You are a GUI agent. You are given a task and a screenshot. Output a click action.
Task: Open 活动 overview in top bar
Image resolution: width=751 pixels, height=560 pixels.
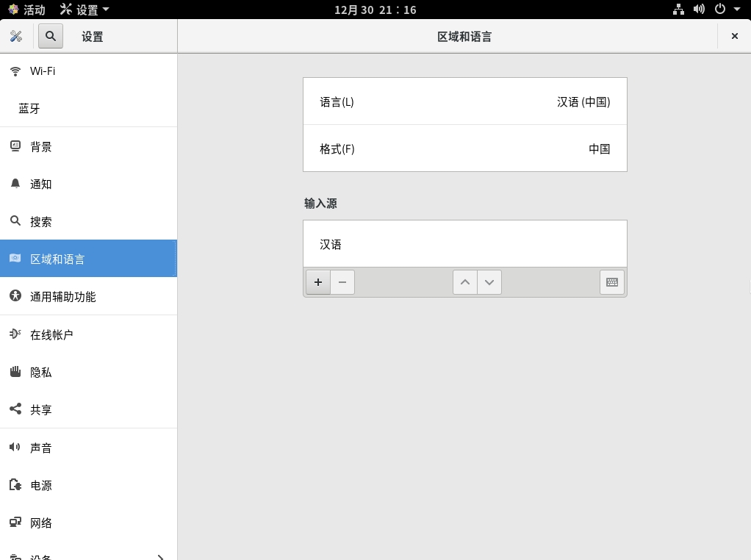pos(26,10)
